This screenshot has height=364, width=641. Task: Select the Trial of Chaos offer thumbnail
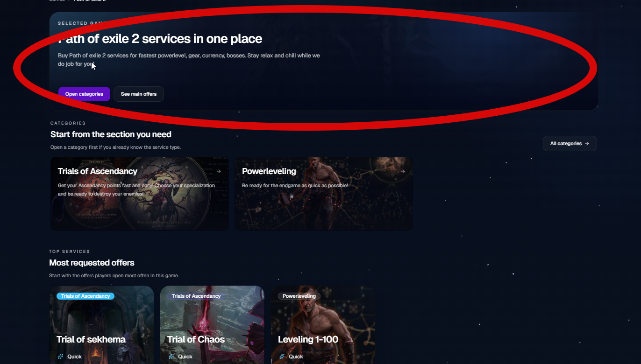click(x=213, y=325)
